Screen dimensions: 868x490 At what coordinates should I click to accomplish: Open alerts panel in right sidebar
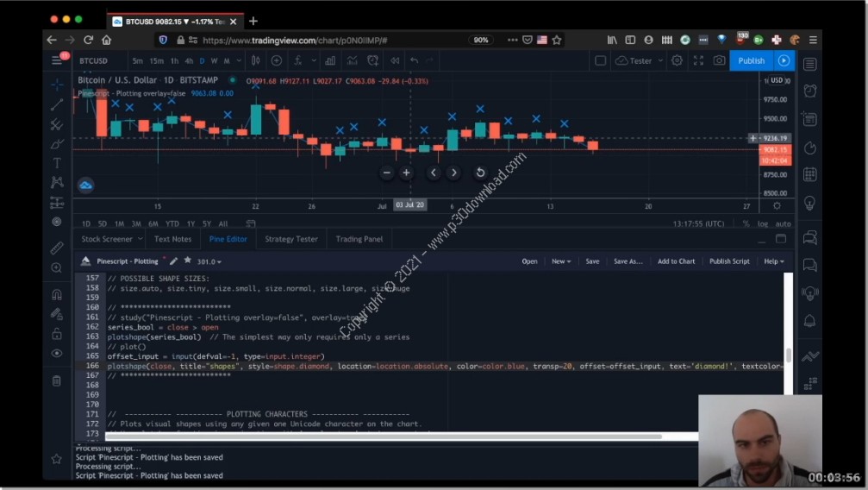(810, 91)
